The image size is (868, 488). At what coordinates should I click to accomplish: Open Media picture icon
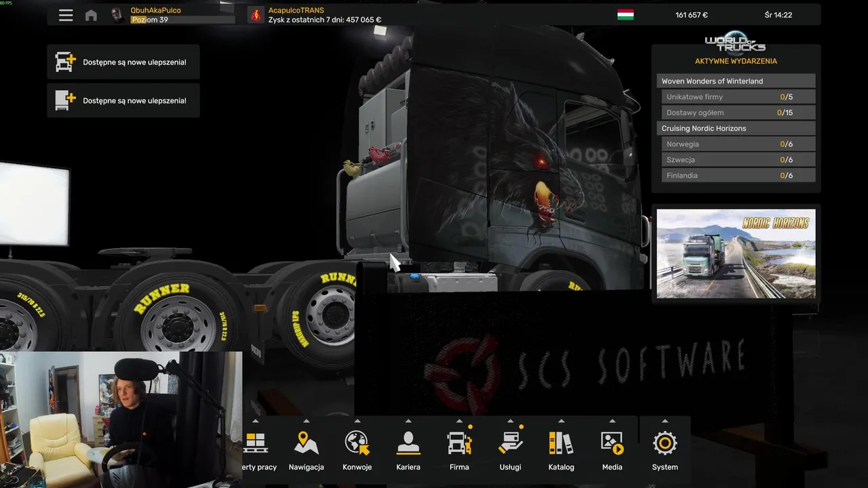click(x=612, y=443)
